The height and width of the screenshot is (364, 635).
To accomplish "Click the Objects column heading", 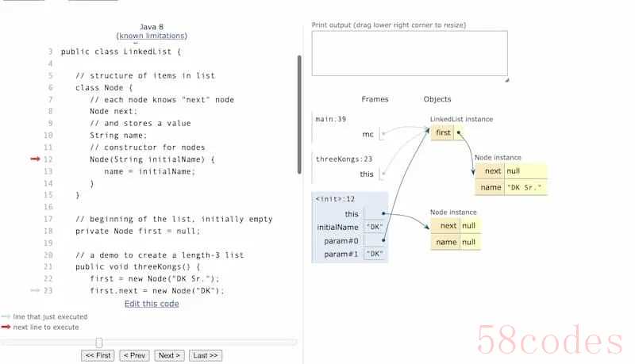I will click(437, 99).
